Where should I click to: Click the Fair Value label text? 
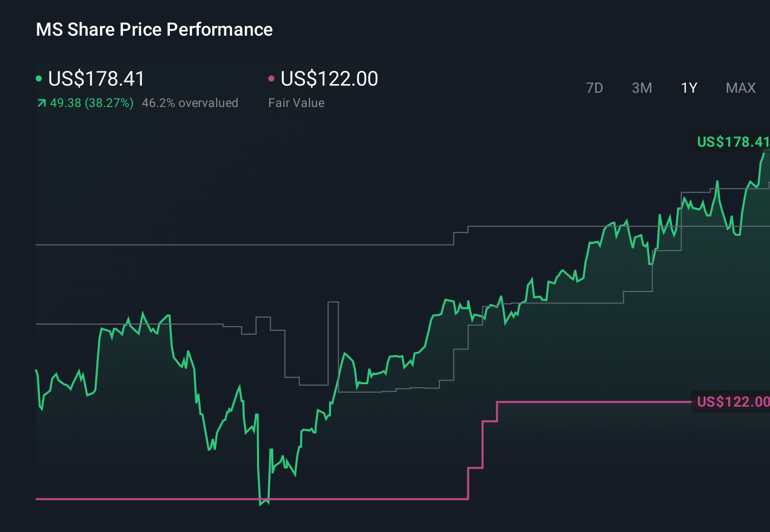click(x=296, y=103)
